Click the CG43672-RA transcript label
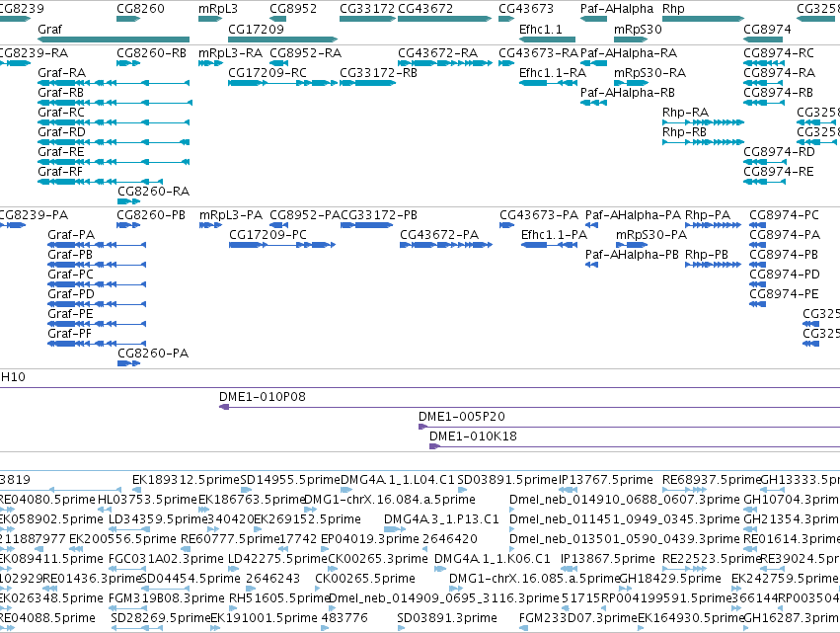840x633 pixels. pos(437,53)
